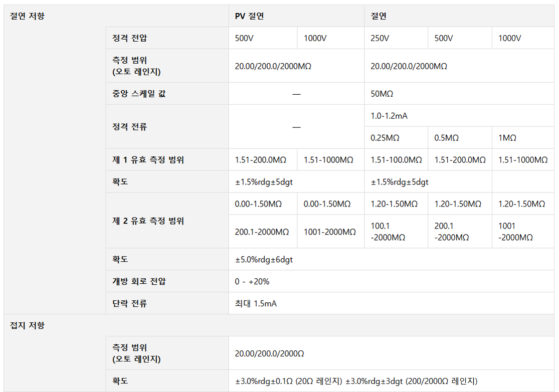Select the 1.51-100.0MΩ range cell

tap(396, 160)
